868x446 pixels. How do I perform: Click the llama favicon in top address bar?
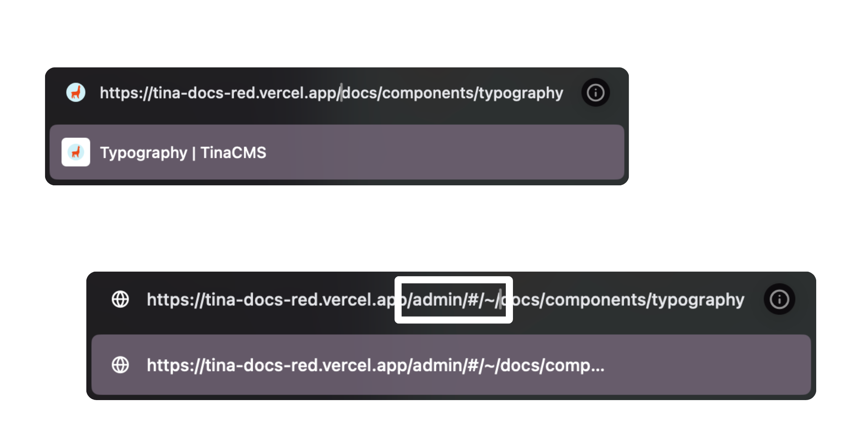point(76,92)
